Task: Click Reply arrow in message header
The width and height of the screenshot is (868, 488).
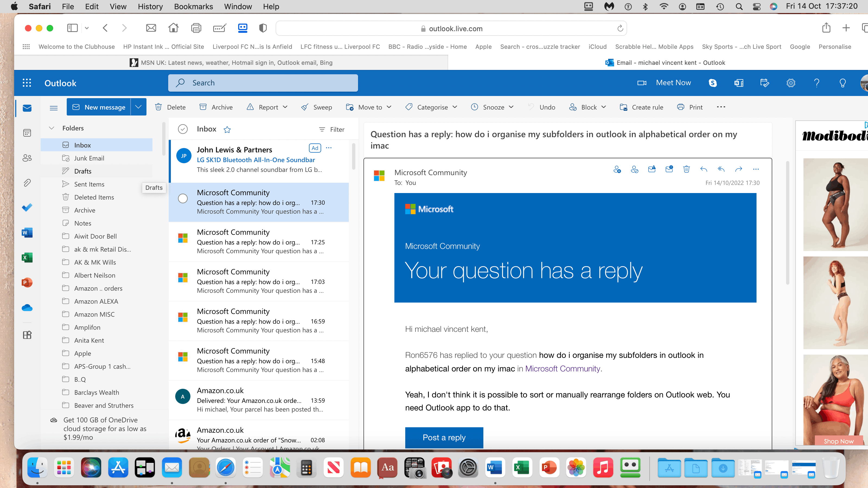Action: tap(704, 169)
